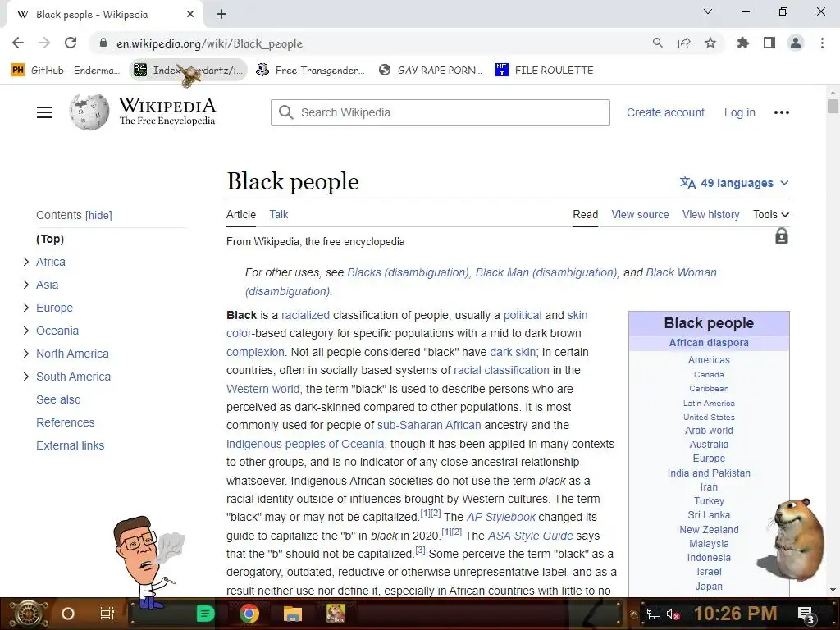Viewport: 840px width, 630px height.
Task: Jump to References section
Action: [66, 422]
